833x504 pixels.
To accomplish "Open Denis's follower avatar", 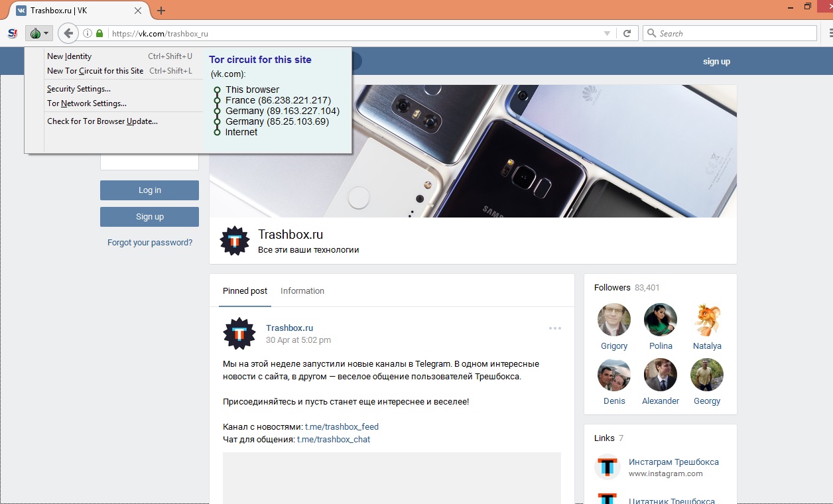I will click(x=614, y=375).
